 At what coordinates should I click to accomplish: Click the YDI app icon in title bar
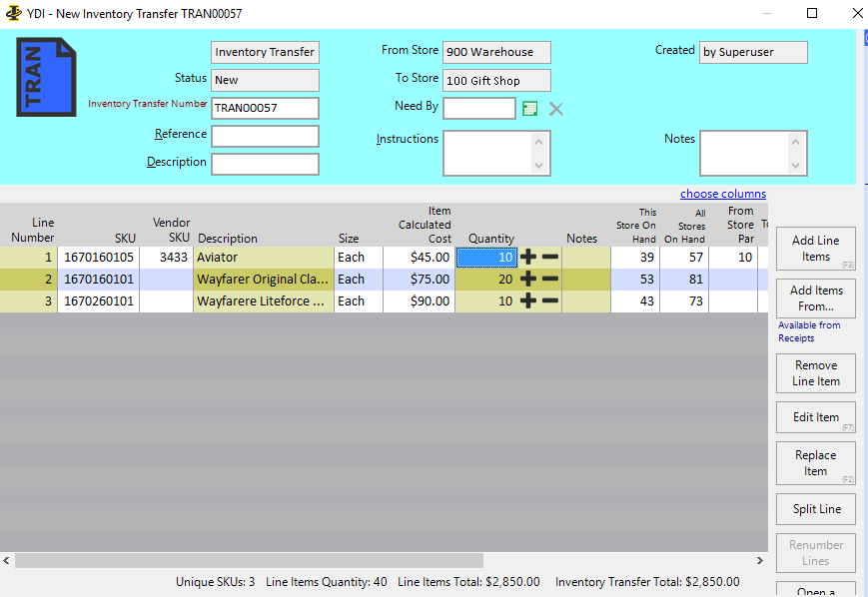pos(13,13)
